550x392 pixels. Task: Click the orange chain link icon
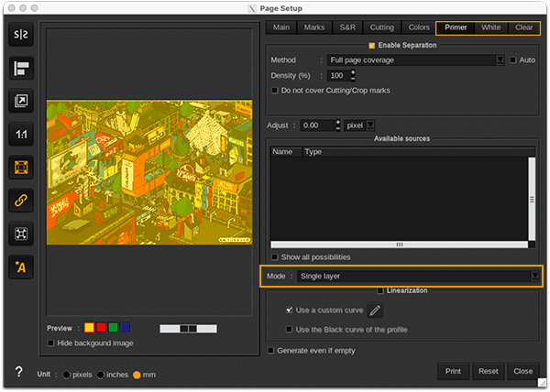20,201
